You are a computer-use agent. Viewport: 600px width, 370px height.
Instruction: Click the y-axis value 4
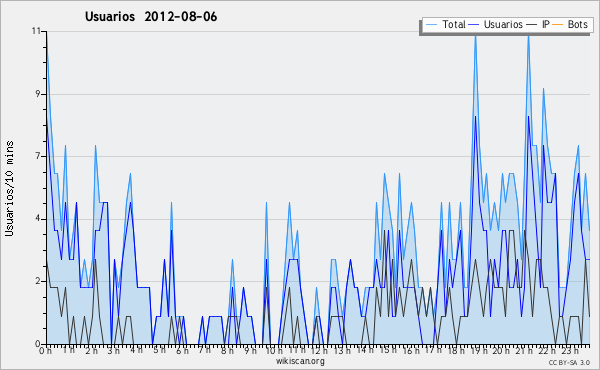click(38, 219)
